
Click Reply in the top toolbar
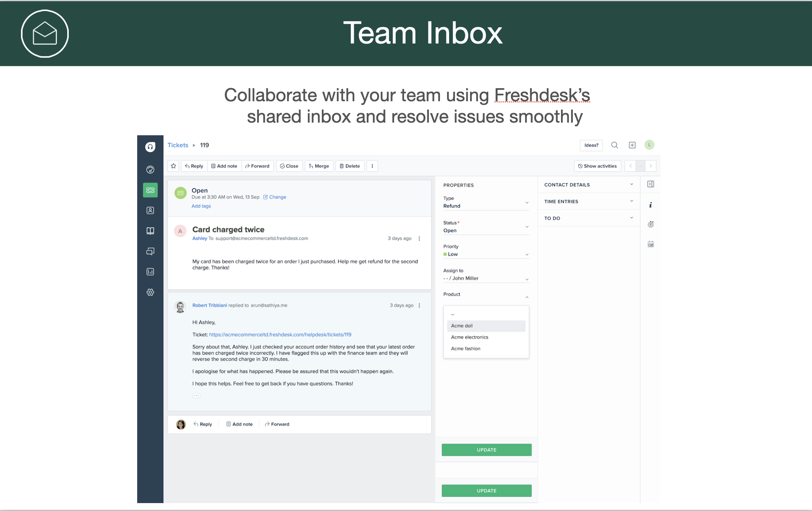tap(194, 166)
